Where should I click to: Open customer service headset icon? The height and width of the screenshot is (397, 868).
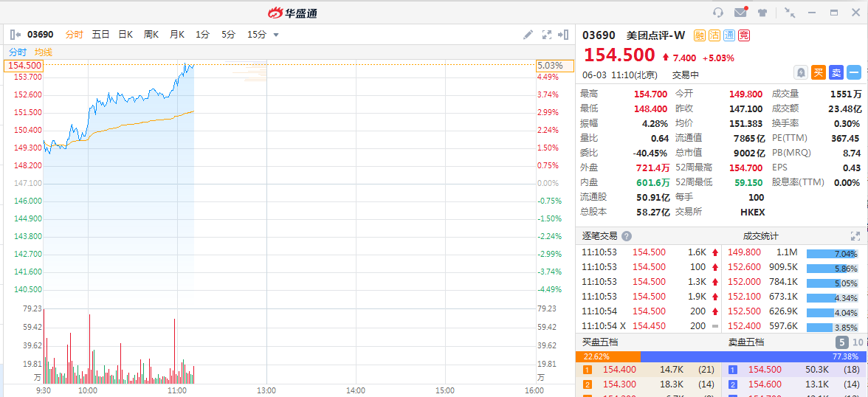click(x=718, y=13)
